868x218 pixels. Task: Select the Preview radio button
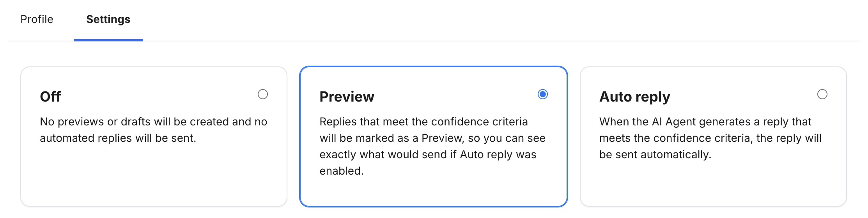pos(542,94)
